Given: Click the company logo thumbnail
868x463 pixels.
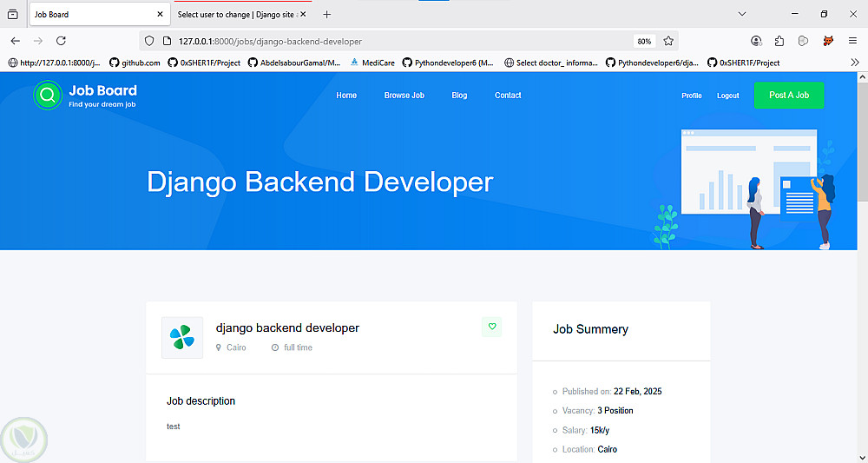Looking at the screenshot, I should (x=182, y=337).
